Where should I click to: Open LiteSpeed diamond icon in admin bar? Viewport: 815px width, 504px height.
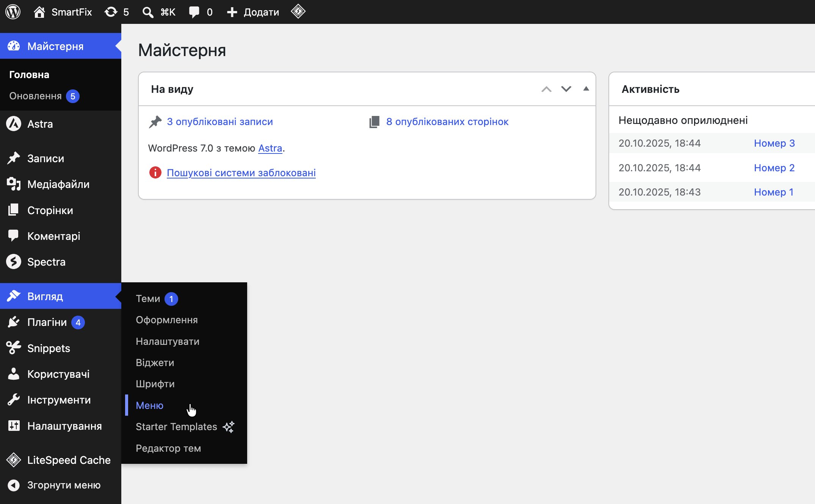298,11
